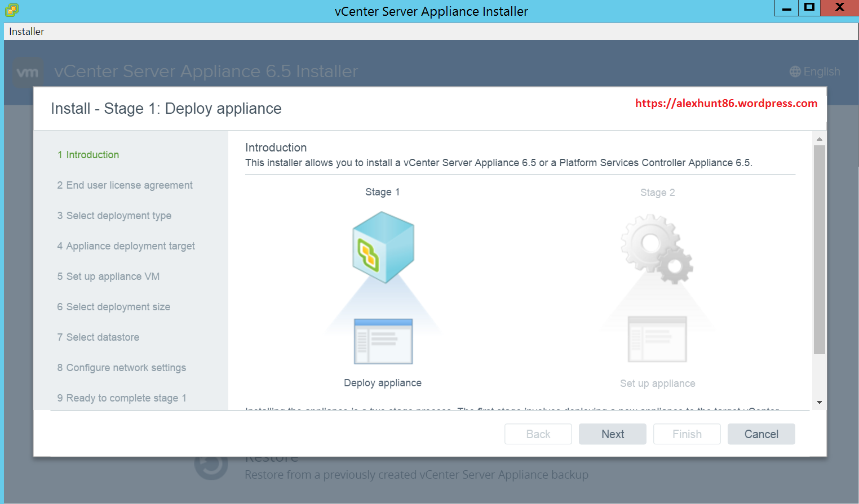Click the Stage 2 gears icon
The height and width of the screenshot is (504, 859).
pos(657,248)
